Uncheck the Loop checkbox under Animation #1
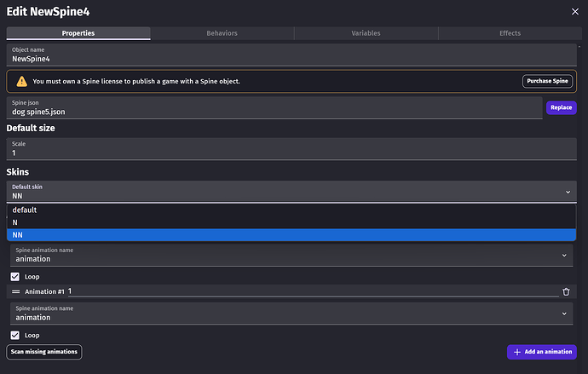Screen dimensions: 588x374 click(x=15, y=335)
